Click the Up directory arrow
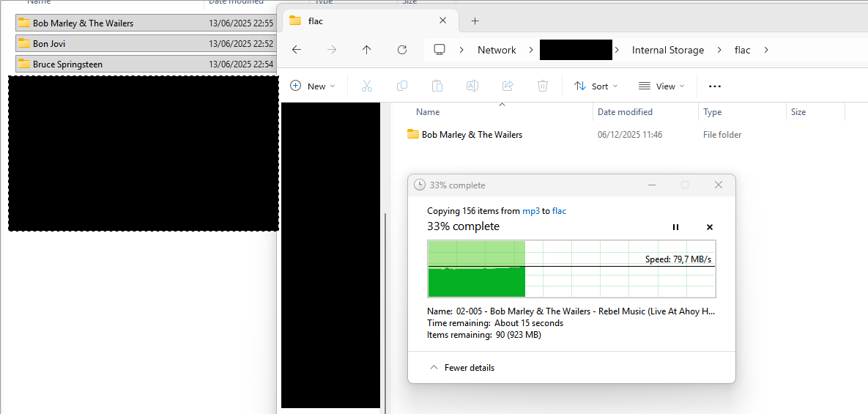Viewport: 868px width, 414px height. pos(366,50)
